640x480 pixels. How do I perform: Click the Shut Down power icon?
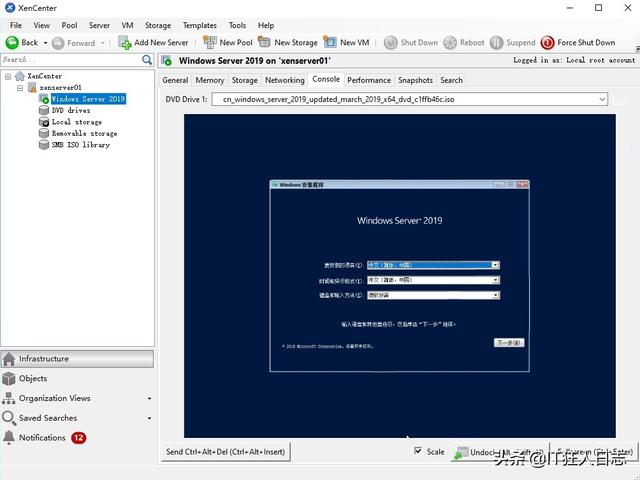pyautogui.click(x=391, y=43)
